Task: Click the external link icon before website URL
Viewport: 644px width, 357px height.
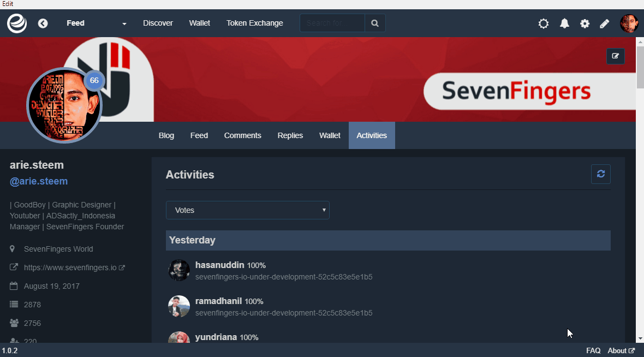Action: click(x=14, y=267)
